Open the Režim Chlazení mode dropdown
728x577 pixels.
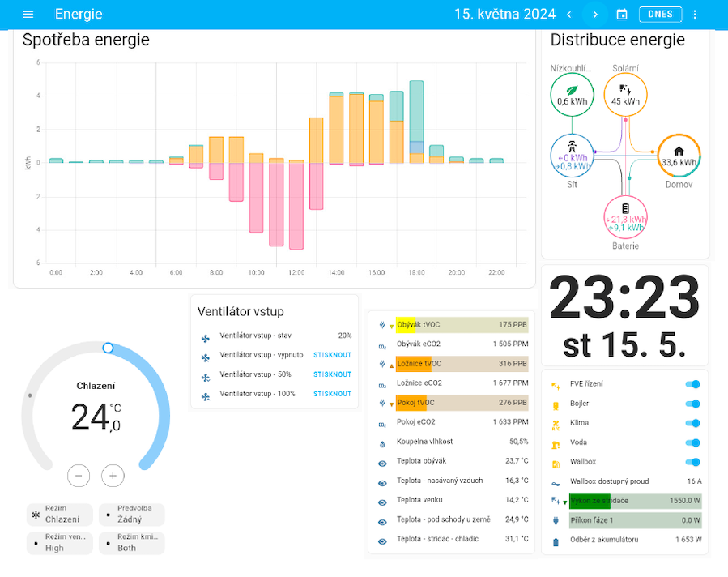coord(60,515)
